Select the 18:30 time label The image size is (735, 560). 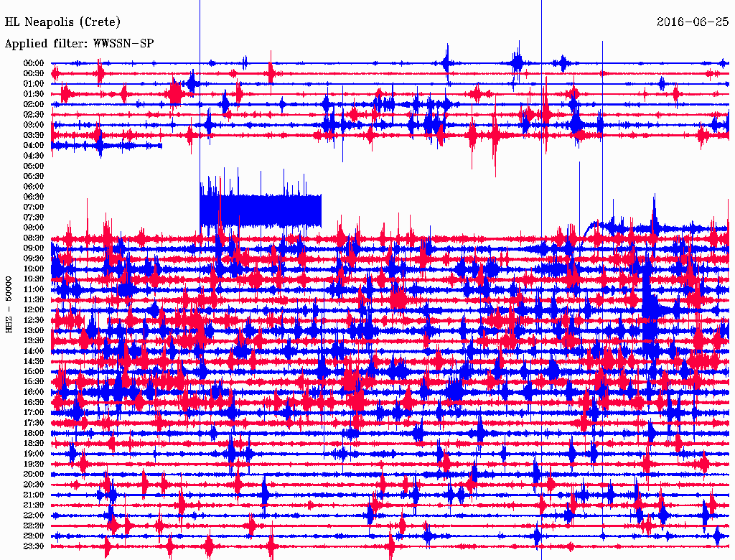pyautogui.click(x=34, y=444)
